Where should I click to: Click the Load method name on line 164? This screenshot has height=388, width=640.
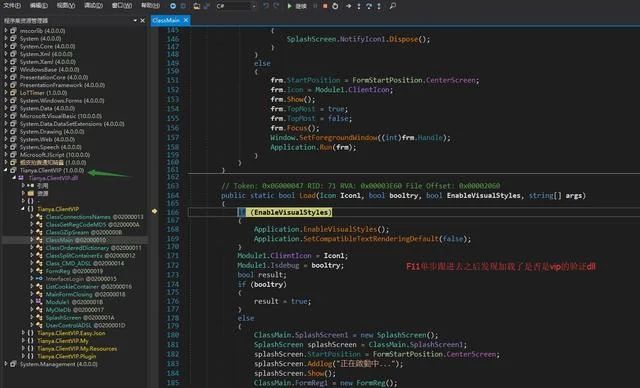[307, 195]
